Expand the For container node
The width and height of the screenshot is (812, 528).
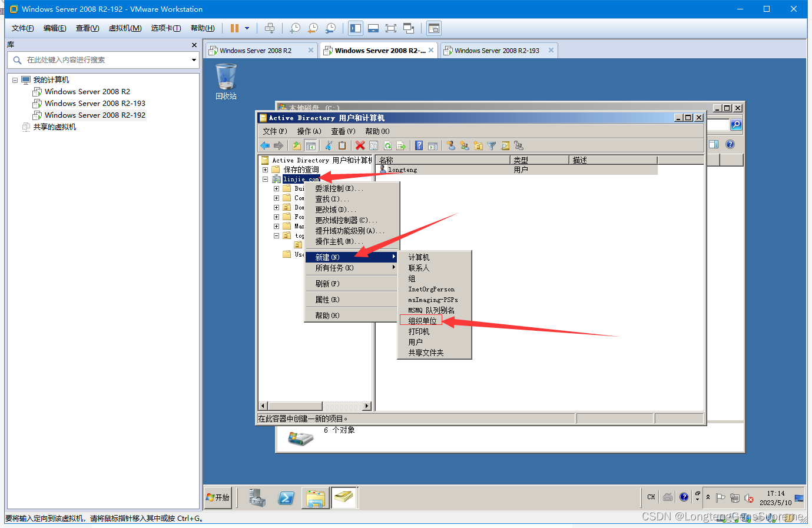tap(276, 217)
